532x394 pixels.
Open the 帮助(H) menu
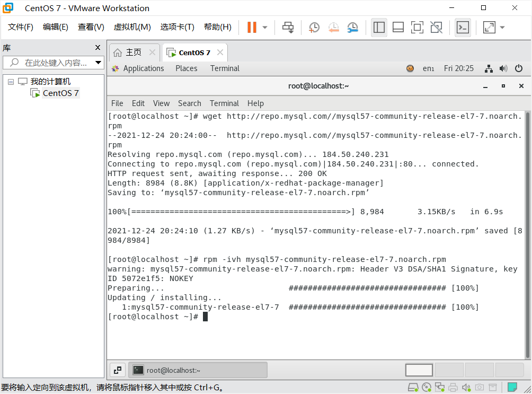pos(217,27)
